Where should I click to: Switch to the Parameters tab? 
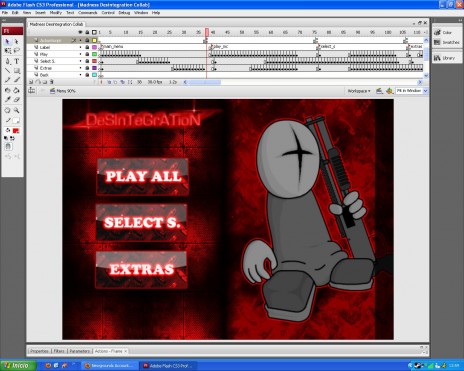point(80,351)
